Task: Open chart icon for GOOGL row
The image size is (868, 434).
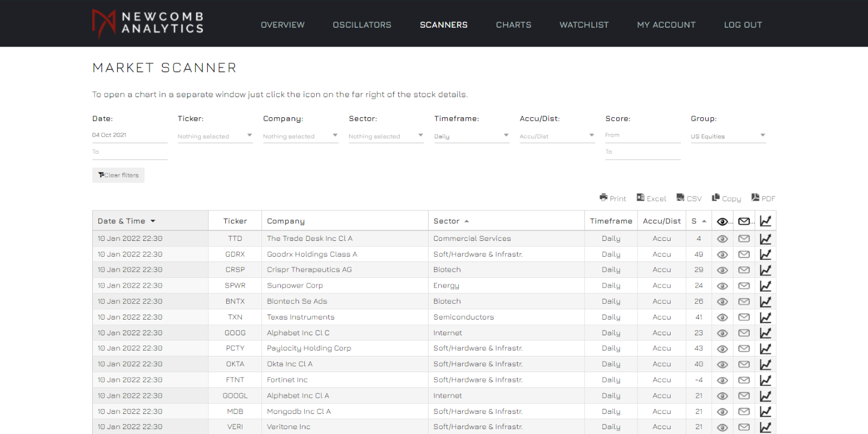Action: tap(765, 396)
